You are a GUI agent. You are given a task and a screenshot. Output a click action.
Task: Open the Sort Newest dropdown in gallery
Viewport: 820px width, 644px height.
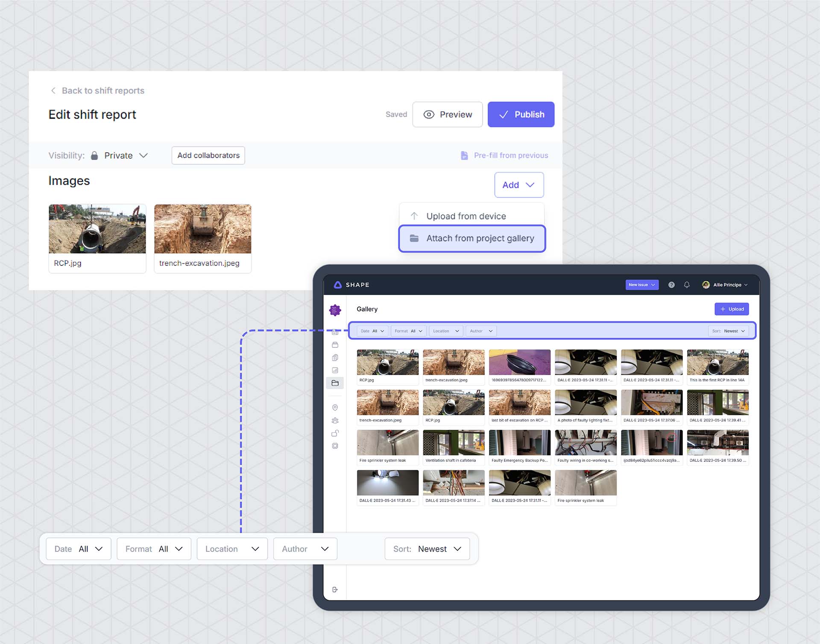[729, 331]
